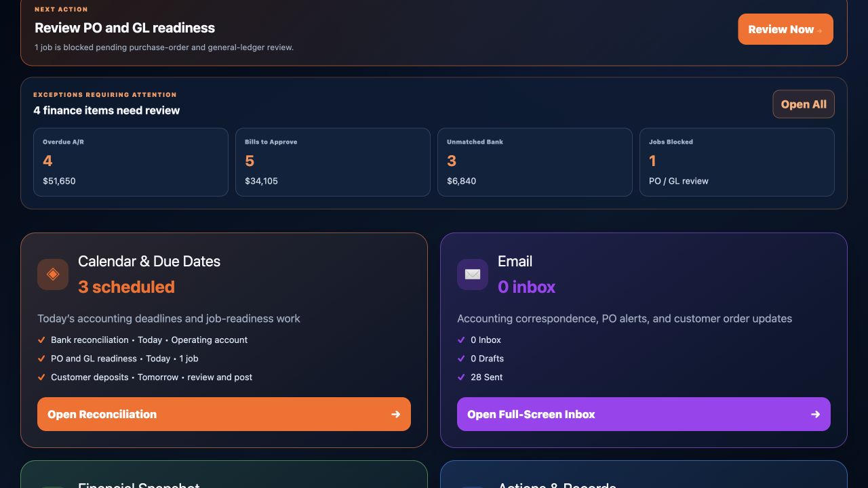The image size is (868, 488).
Task: Click the '0 Drafts' row
Action: [x=488, y=359]
